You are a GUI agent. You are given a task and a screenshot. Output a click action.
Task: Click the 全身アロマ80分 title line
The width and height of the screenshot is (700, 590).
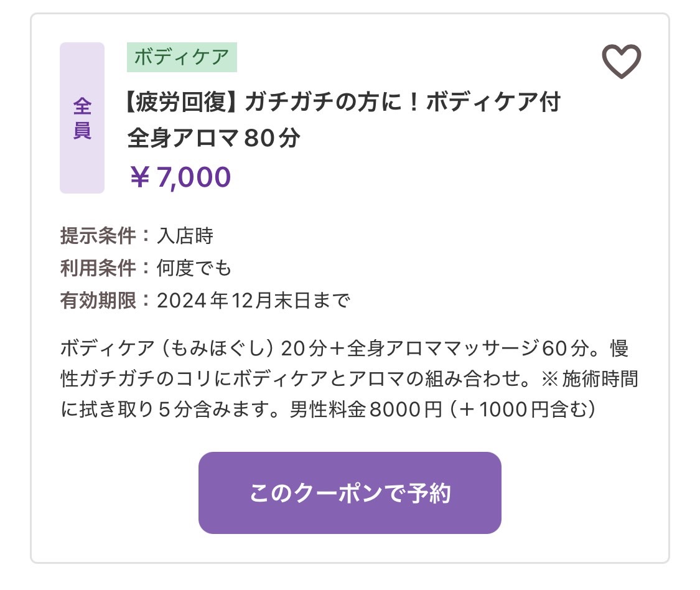pyautogui.click(x=213, y=138)
